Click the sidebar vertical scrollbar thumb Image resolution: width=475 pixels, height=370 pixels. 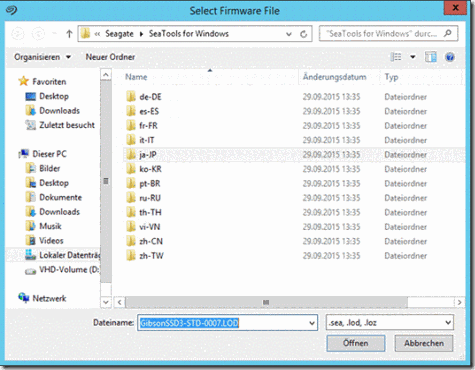coord(106,182)
